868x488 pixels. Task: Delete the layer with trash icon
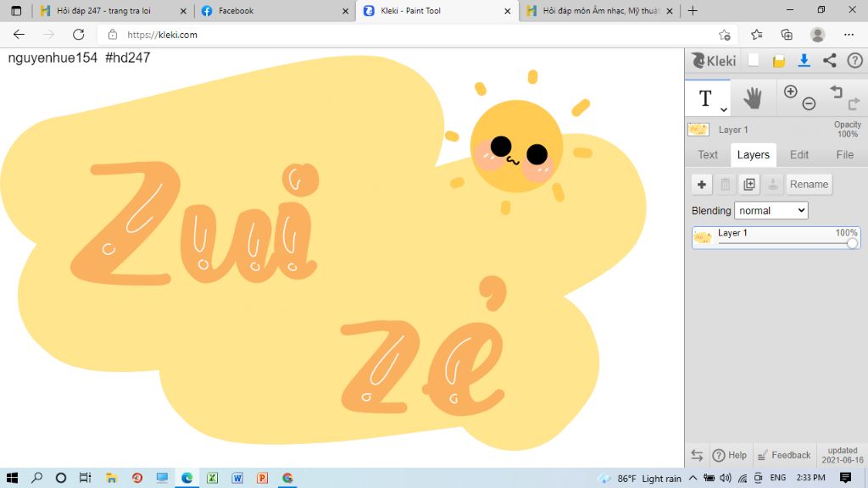tap(726, 184)
